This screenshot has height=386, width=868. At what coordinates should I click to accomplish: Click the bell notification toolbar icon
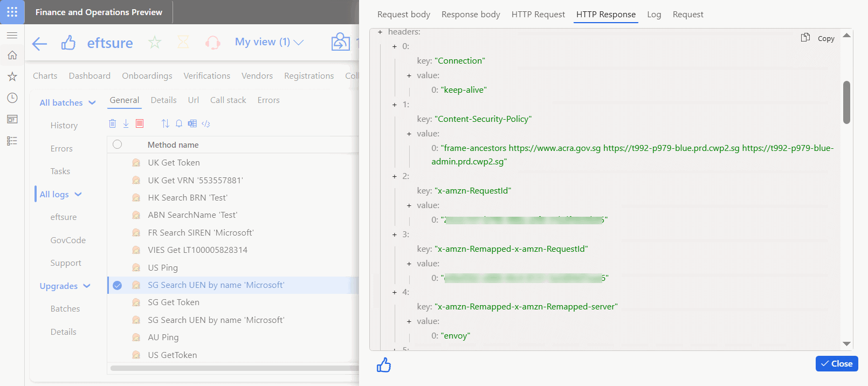click(179, 123)
